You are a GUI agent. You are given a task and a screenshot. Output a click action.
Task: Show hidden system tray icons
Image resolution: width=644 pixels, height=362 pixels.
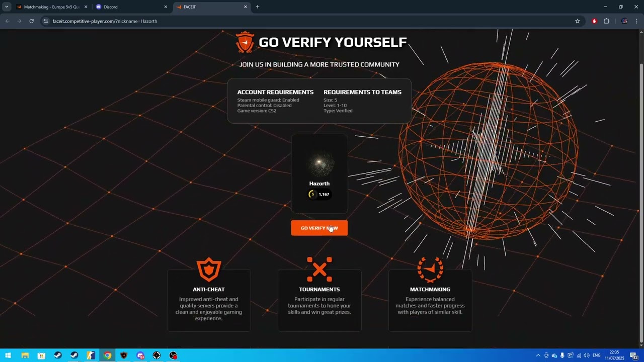pos(538,355)
